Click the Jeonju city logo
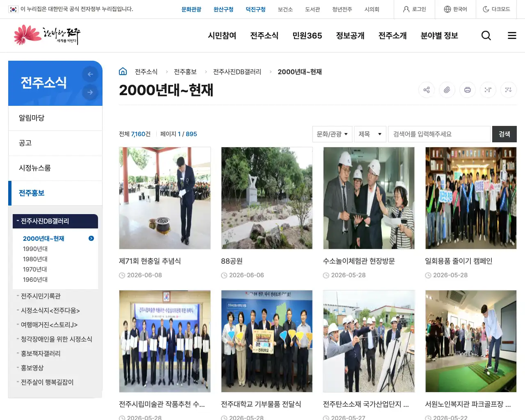The image size is (525, 420). [x=47, y=35]
